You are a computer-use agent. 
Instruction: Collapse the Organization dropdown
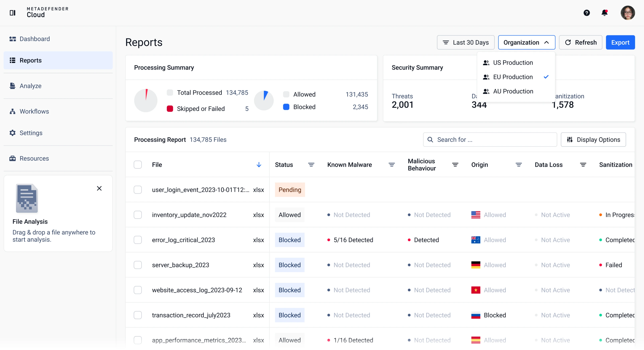click(x=526, y=43)
